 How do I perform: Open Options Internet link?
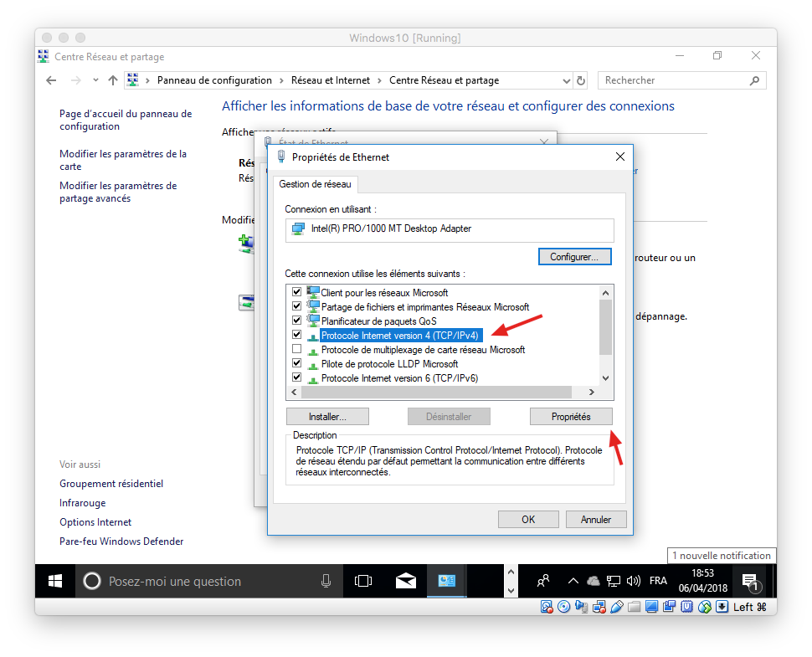click(95, 522)
